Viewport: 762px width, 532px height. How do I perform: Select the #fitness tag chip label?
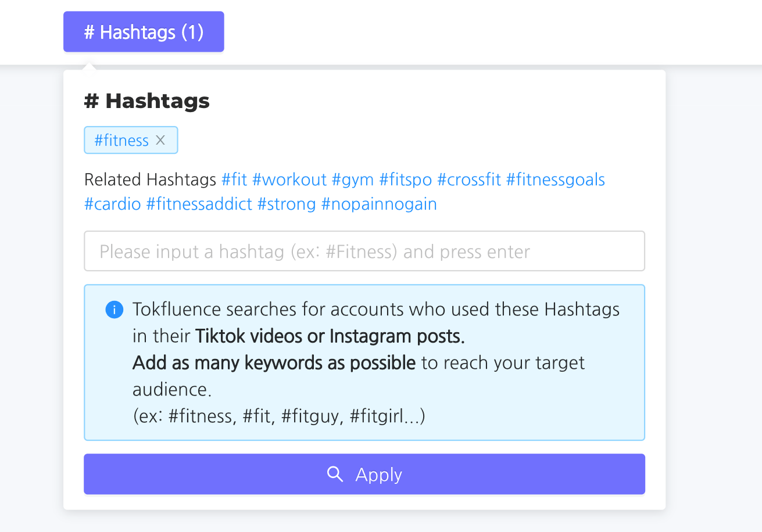pos(121,140)
